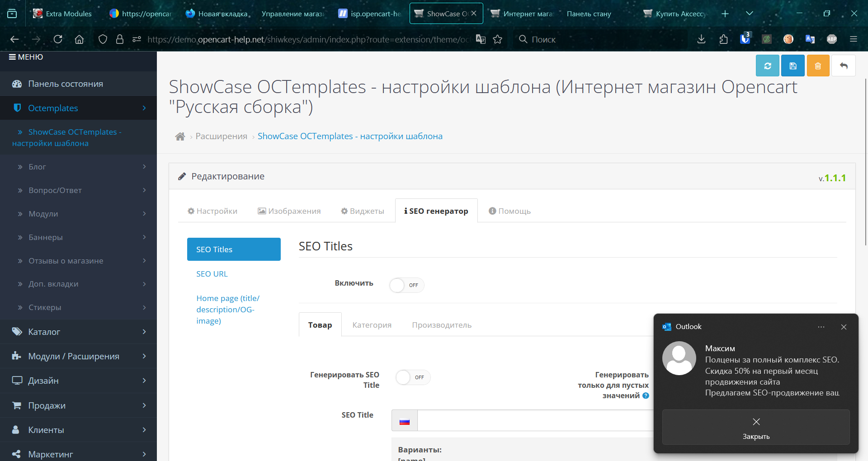The height and width of the screenshot is (461, 868).
Task: Bookmark page with star icon
Action: click(x=498, y=39)
